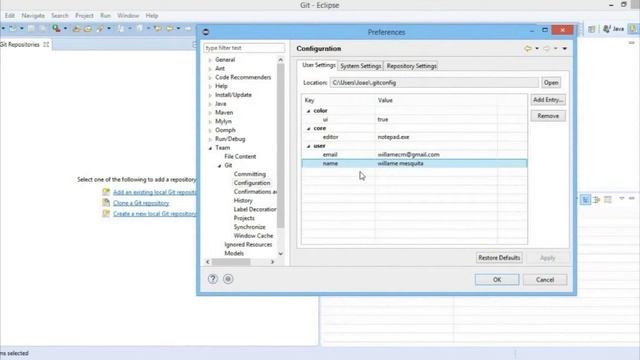Expand the General preferences node
640x360 pixels.
(210, 60)
